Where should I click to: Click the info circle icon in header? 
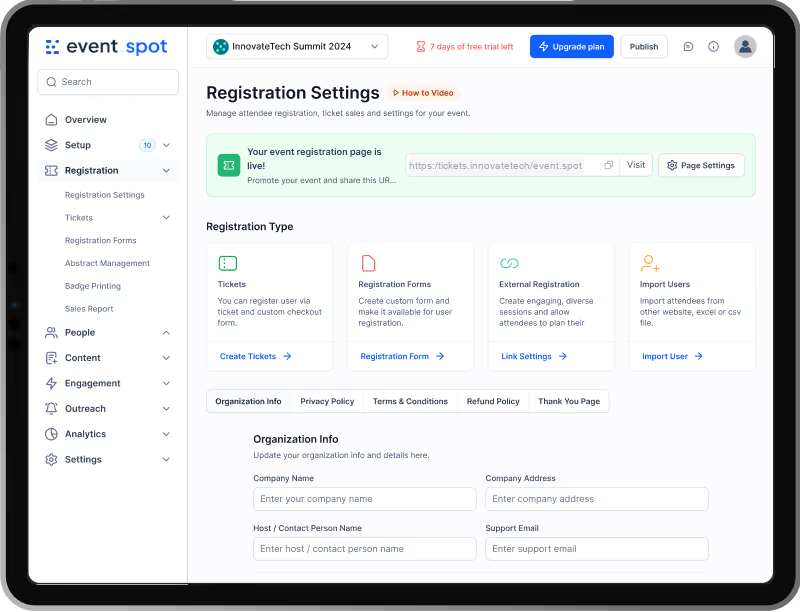coord(713,47)
